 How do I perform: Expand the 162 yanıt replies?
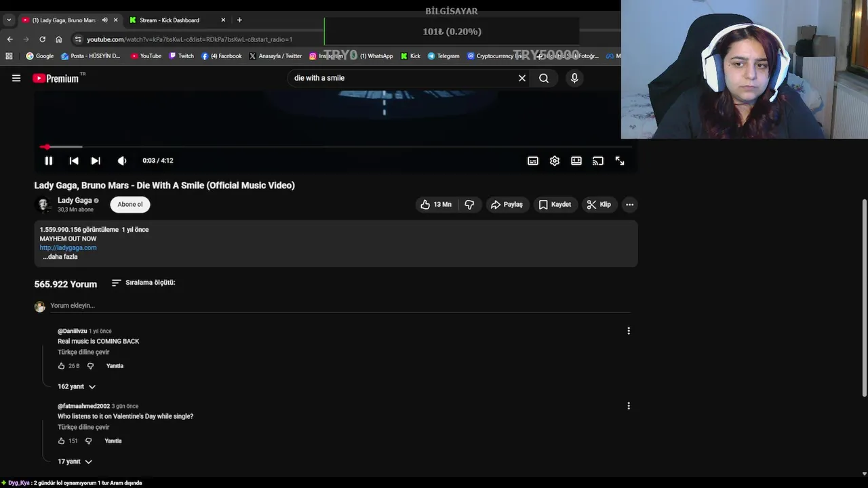tap(77, 386)
